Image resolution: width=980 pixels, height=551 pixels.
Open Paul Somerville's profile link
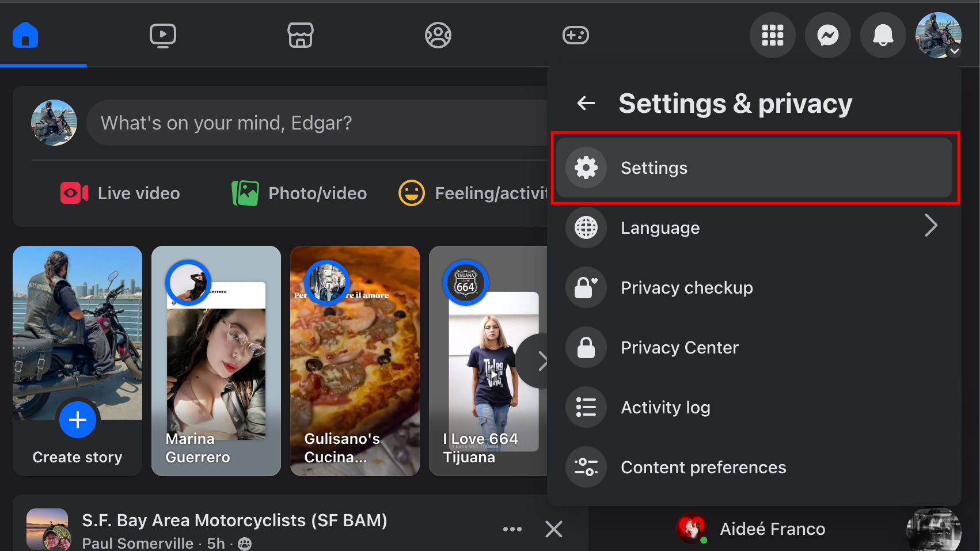click(138, 543)
